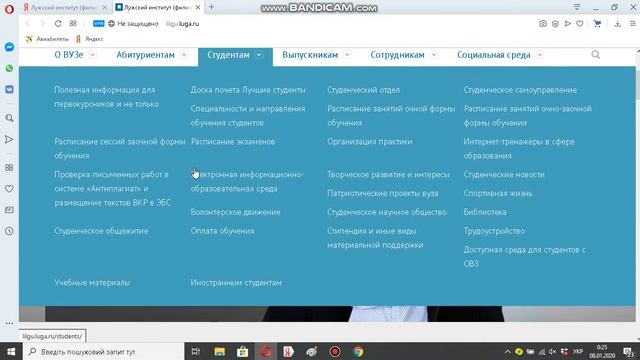Image resolution: width=640 pixels, height=360 pixels.
Task: Open new tab with plus button
Action: [x=211, y=7]
